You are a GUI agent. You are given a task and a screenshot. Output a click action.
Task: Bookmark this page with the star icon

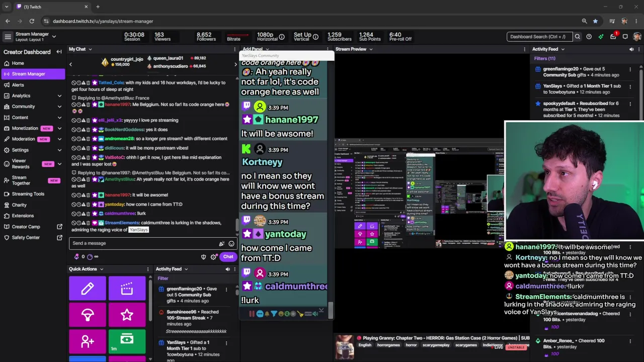coord(595,21)
